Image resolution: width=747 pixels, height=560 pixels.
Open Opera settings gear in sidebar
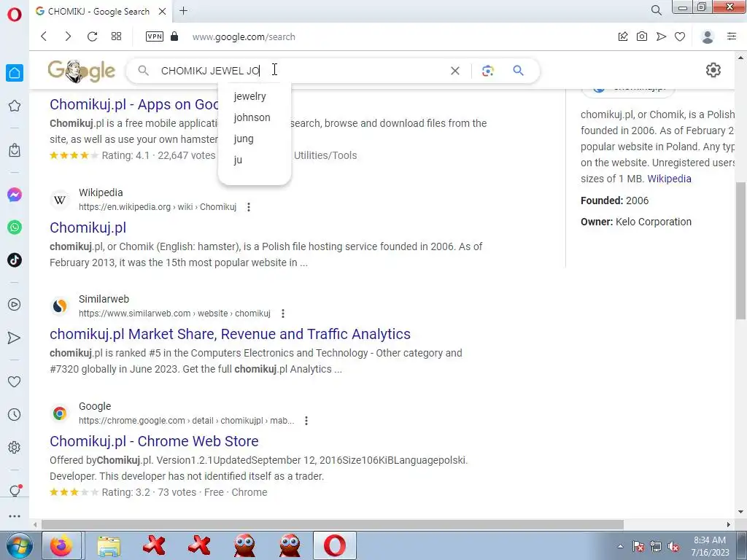tap(15, 447)
